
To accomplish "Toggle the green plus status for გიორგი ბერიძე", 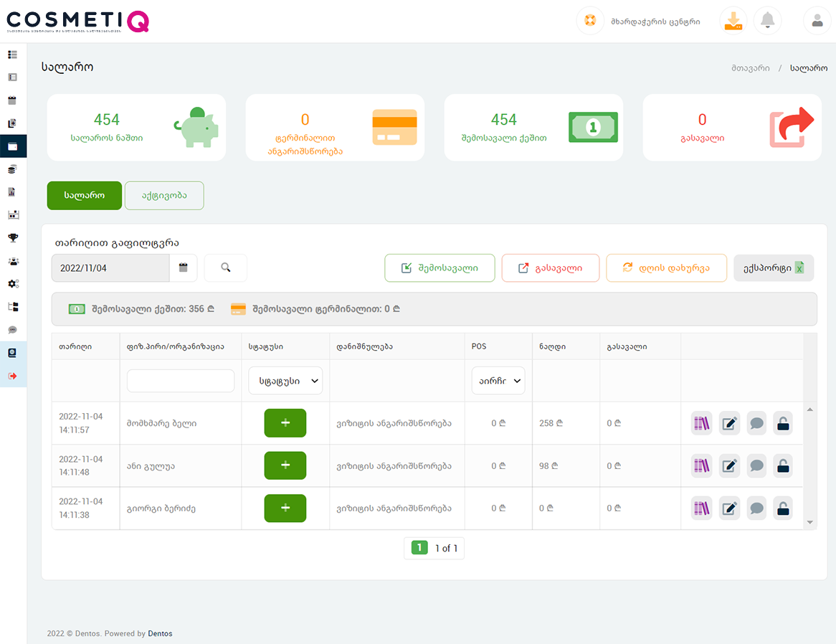I will coord(285,508).
